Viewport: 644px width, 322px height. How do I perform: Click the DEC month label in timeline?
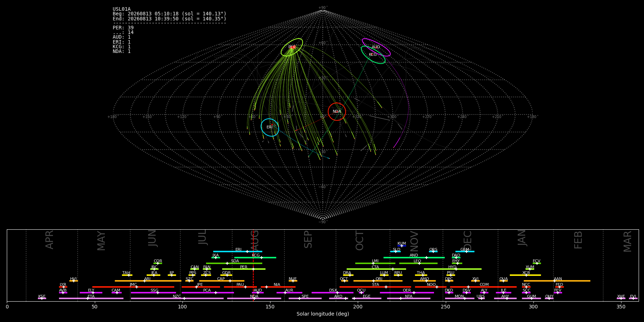click(x=468, y=240)
